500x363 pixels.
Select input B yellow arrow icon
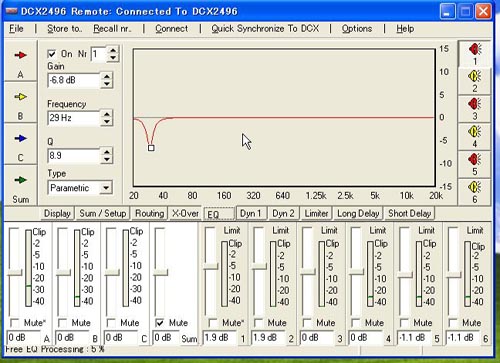tap(20, 97)
